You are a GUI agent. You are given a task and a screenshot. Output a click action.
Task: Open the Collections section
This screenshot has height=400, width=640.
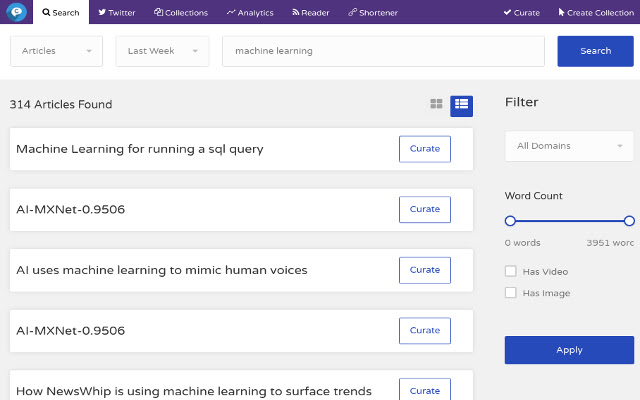click(x=181, y=13)
